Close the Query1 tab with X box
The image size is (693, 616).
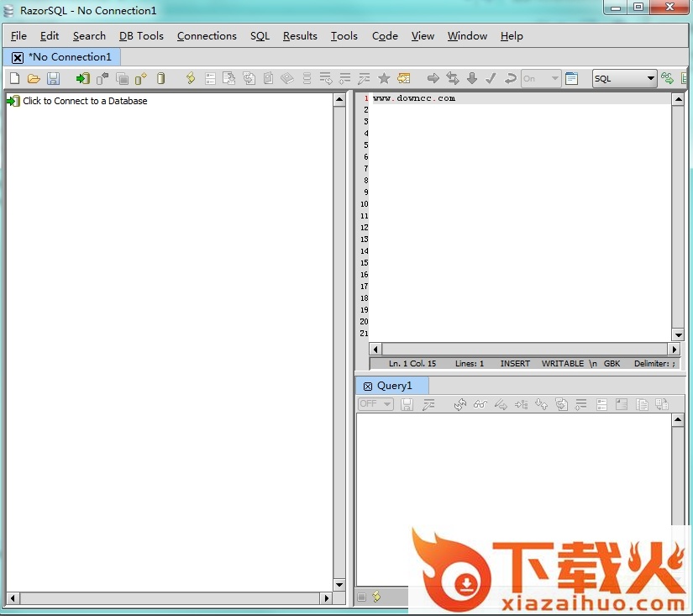tap(368, 386)
